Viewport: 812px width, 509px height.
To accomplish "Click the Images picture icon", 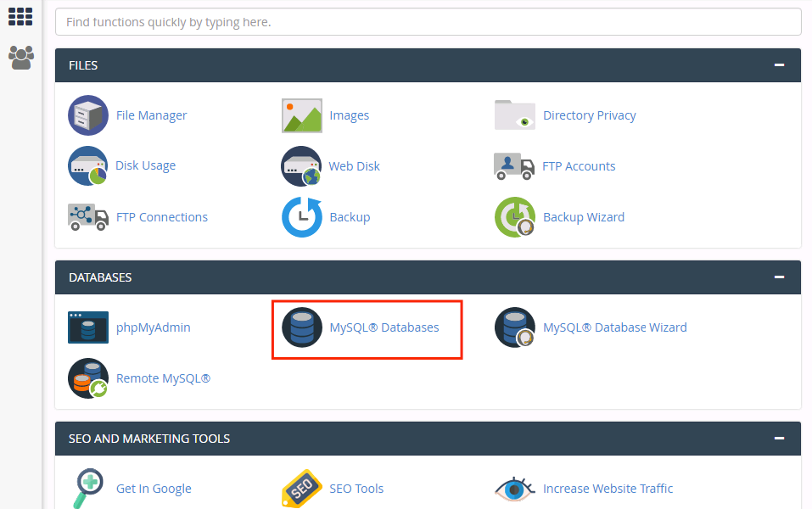I will coord(302,115).
